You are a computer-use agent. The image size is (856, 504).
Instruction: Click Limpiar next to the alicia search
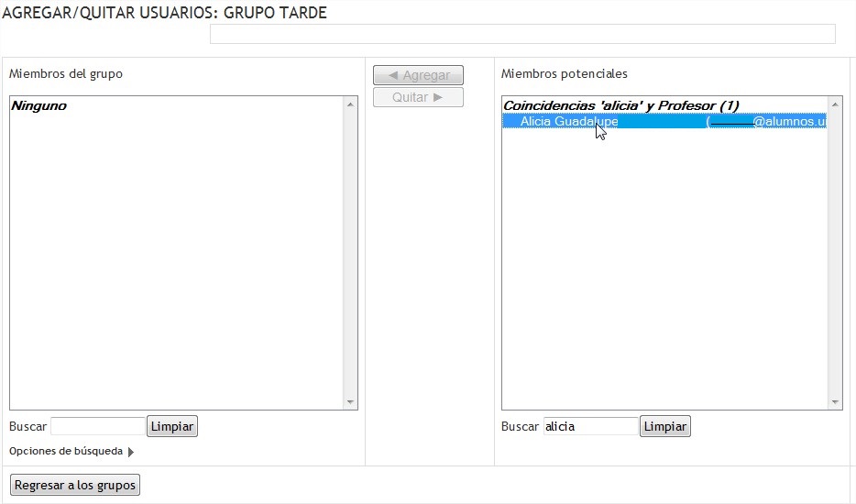664,426
